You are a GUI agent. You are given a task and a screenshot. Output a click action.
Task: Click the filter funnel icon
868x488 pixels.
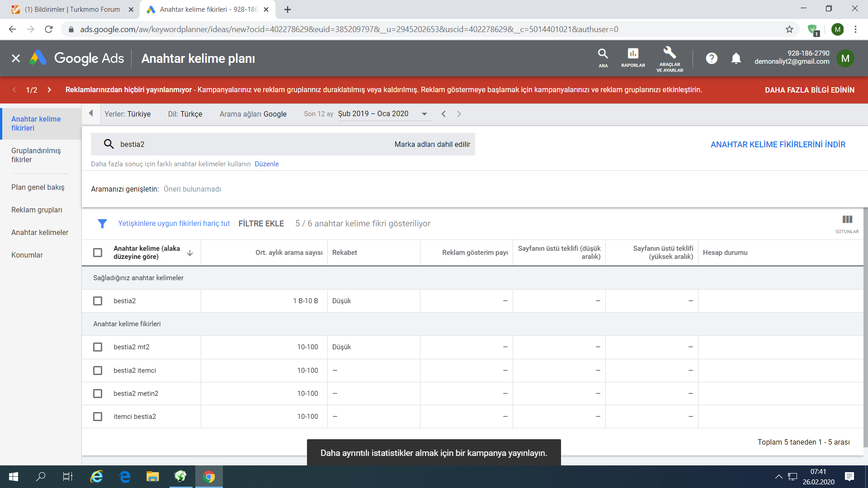[102, 224]
